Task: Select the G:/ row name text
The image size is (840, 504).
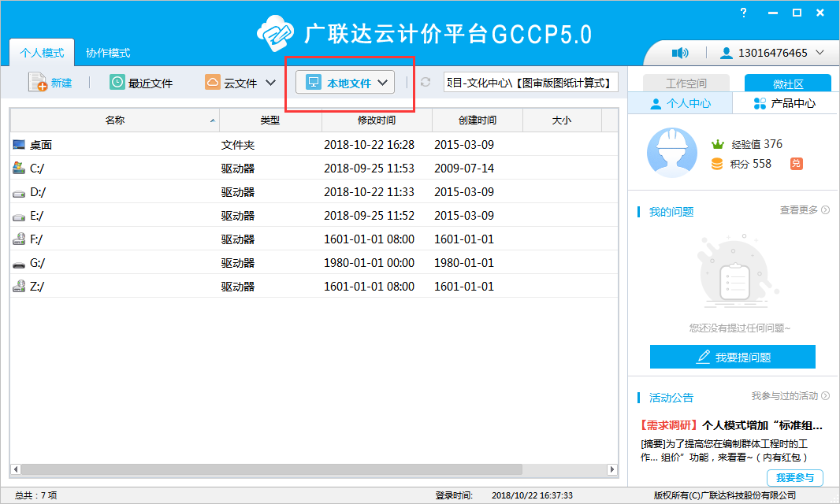Action: [38, 263]
